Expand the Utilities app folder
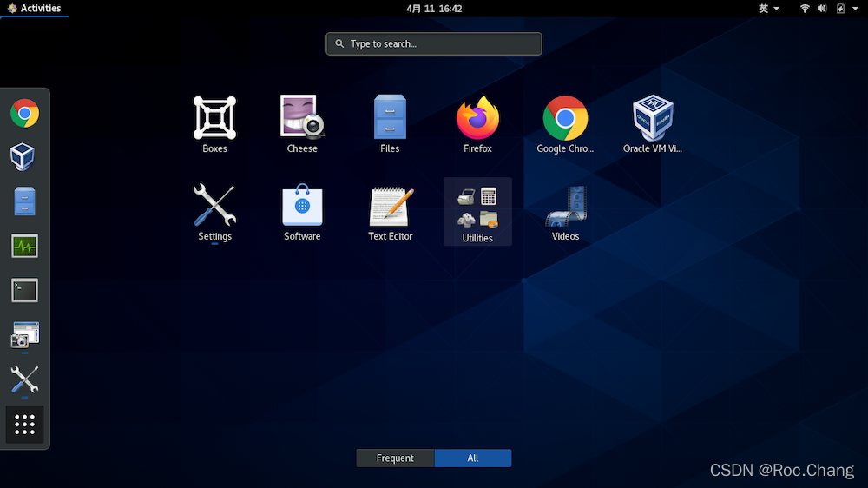Image resolution: width=868 pixels, height=488 pixels. (x=477, y=211)
